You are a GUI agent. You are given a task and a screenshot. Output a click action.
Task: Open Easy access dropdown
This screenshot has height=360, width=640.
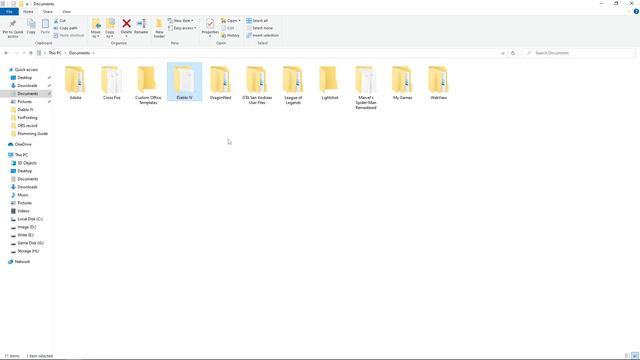[x=182, y=28]
